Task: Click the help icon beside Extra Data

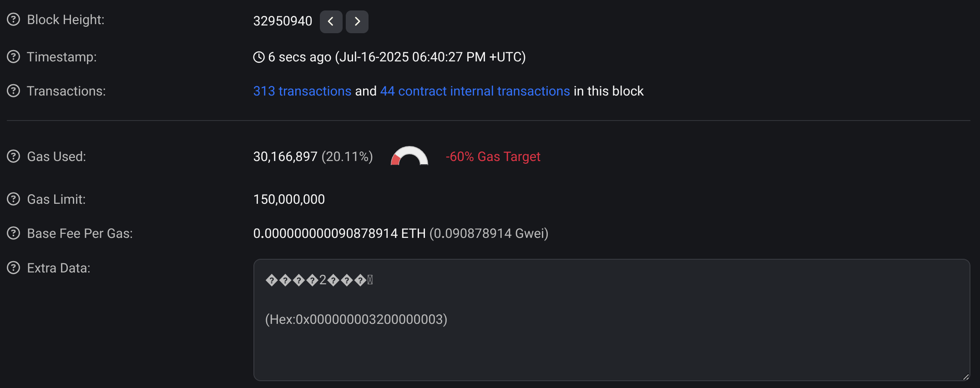Action: [13, 268]
